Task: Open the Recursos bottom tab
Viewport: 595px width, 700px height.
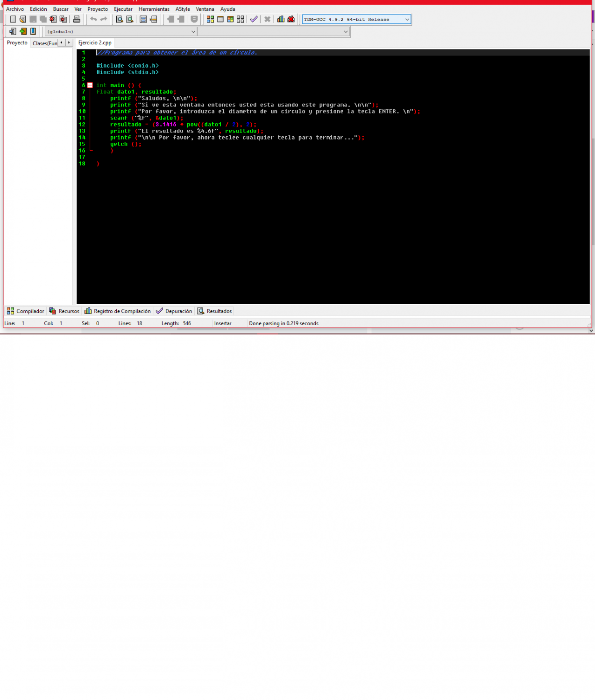Action: click(64, 311)
